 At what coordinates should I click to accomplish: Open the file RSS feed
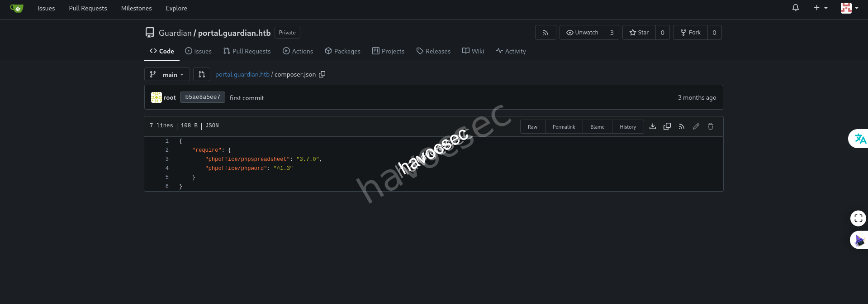coord(682,126)
